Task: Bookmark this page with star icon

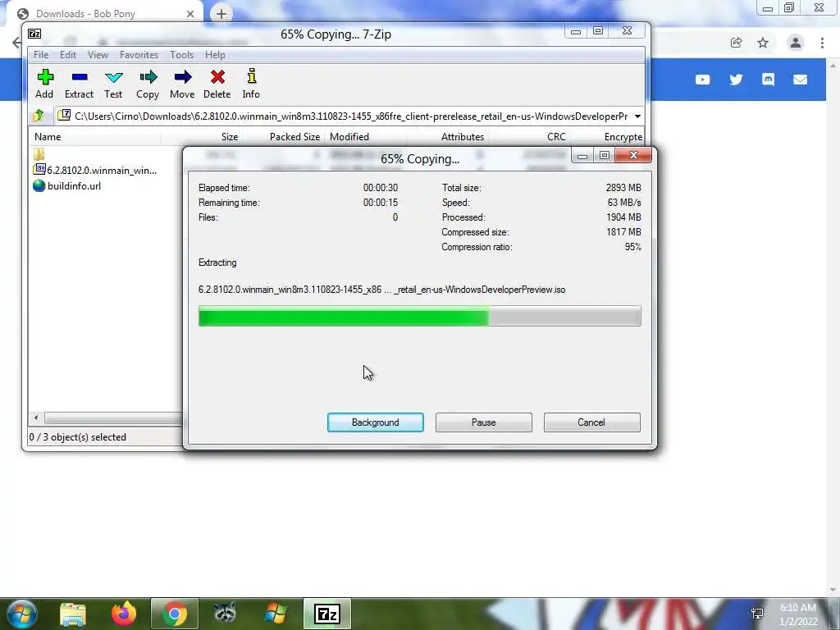Action: (x=763, y=43)
